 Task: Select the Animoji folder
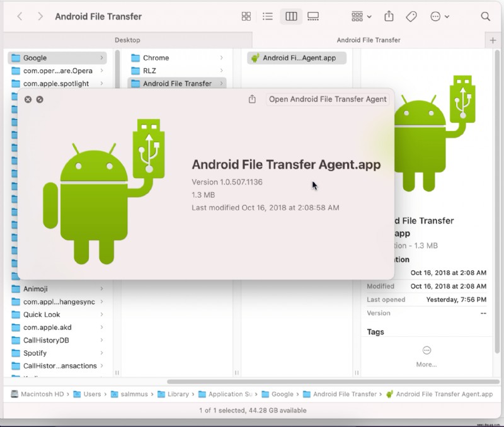(57, 289)
